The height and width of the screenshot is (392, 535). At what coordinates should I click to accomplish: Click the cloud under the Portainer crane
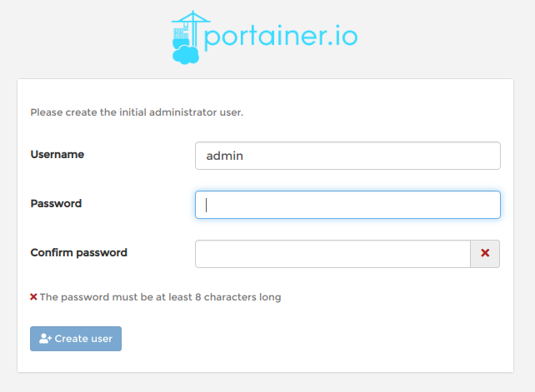(185, 55)
